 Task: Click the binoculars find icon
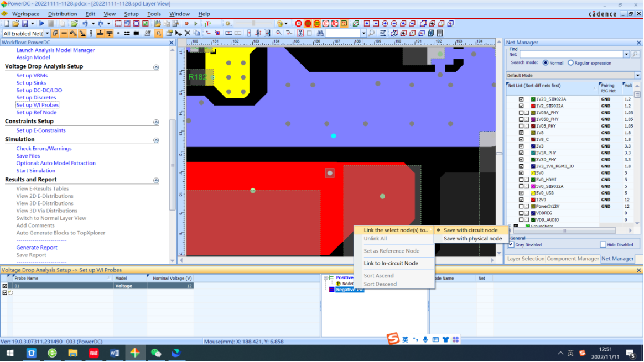point(320,33)
